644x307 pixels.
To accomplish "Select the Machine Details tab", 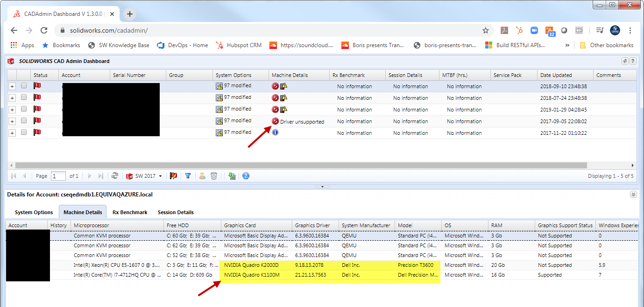I will coord(83,212).
